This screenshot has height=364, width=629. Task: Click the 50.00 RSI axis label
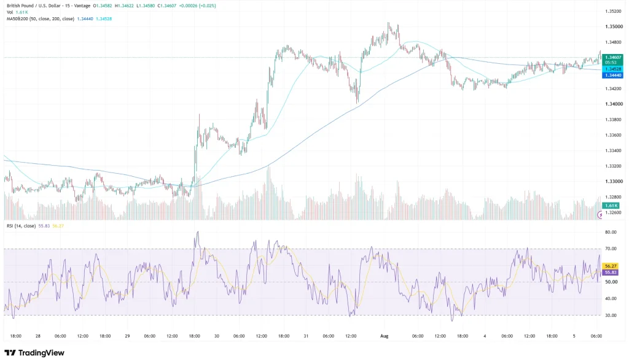611,282
